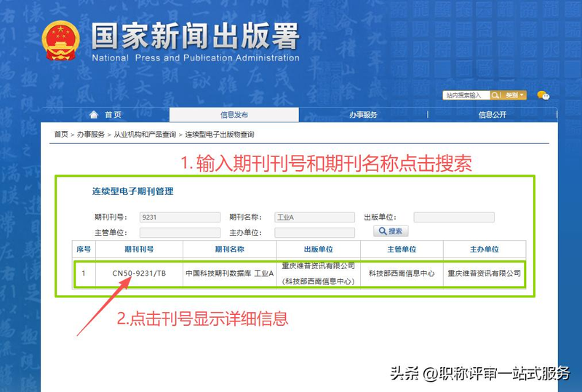Focus the 站内搜索输入 search field
Viewport: 582px width, 392px height.
click(466, 95)
